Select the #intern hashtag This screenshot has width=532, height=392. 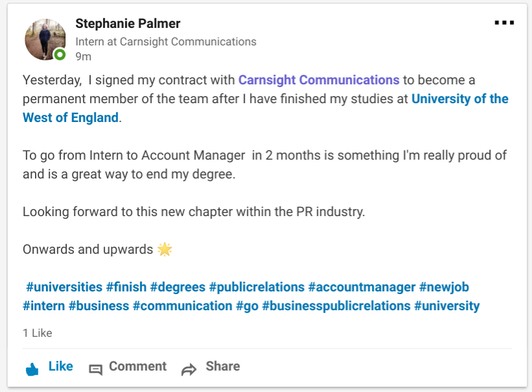[43, 306]
